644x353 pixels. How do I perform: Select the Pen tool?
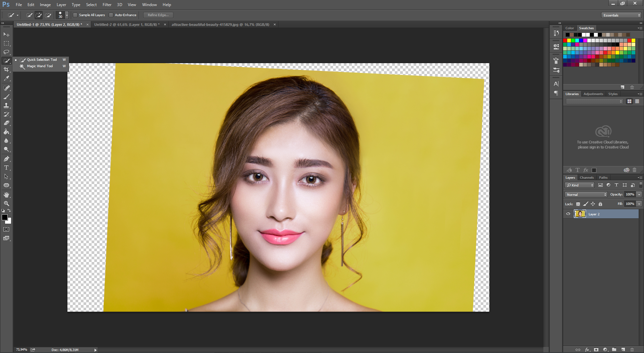[x=6, y=159]
